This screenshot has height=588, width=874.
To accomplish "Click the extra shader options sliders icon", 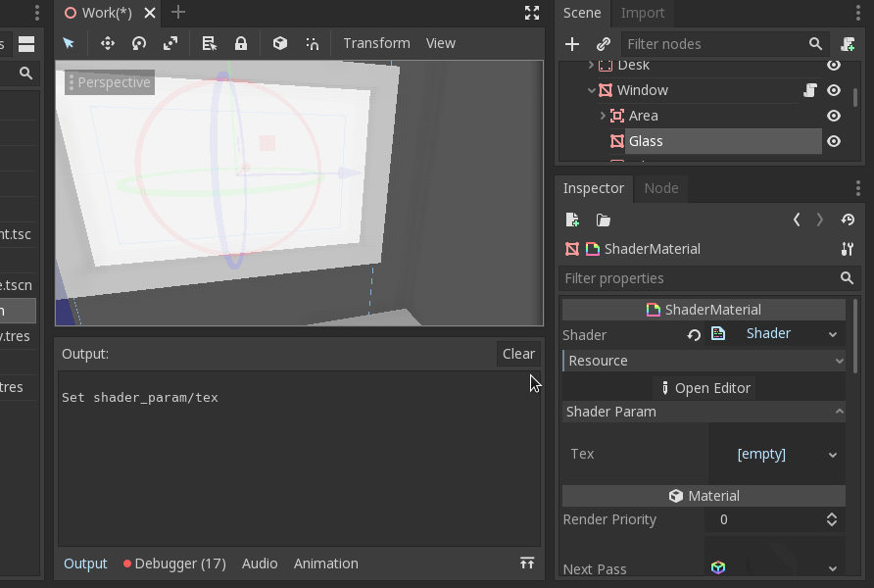I will [x=847, y=249].
